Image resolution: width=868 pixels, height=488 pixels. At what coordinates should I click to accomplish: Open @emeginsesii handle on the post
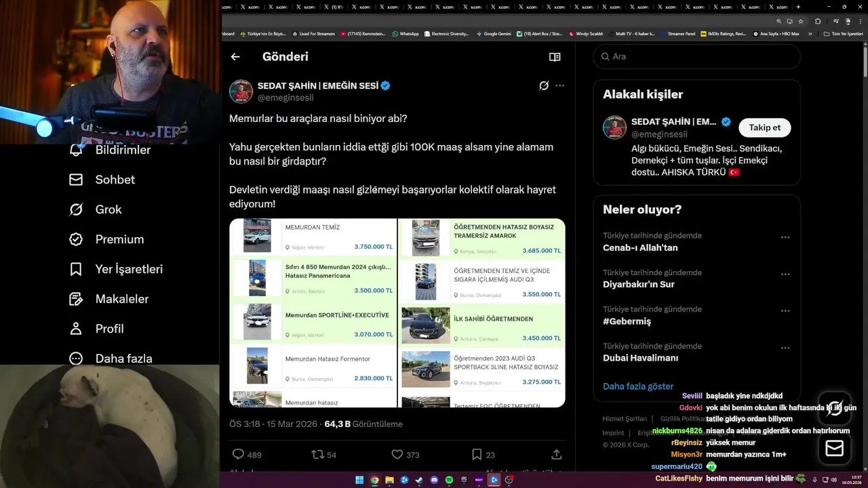[x=285, y=98]
